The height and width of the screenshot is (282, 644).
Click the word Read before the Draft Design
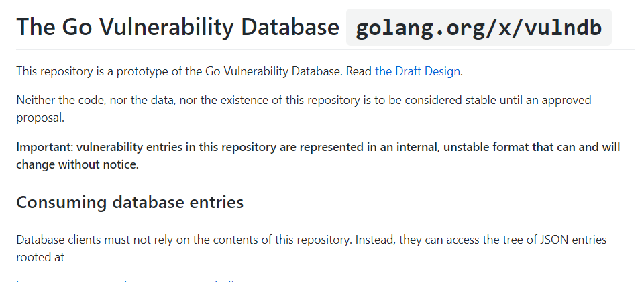pos(358,71)
